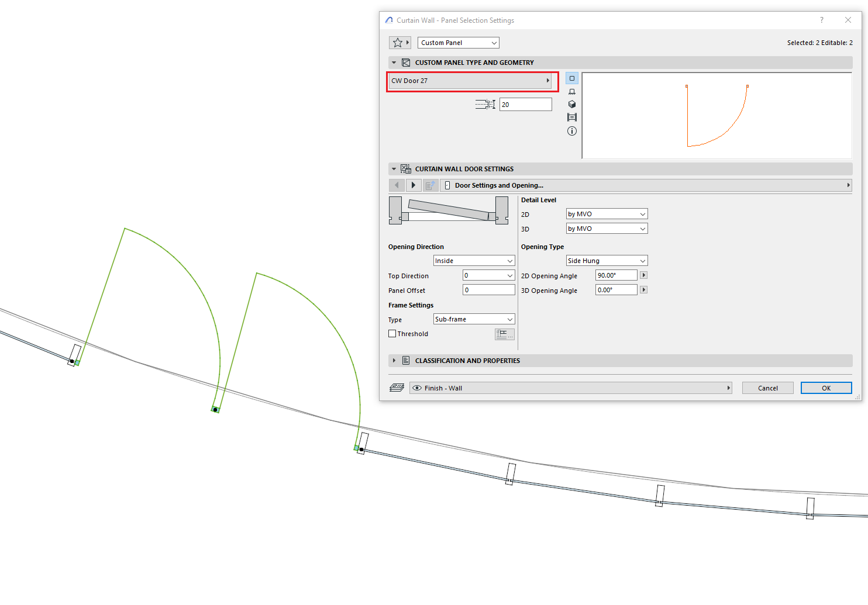Close the Panel Selection Settings dialog
The width and height of the screenshot is (868, 605).
point(848,20)
